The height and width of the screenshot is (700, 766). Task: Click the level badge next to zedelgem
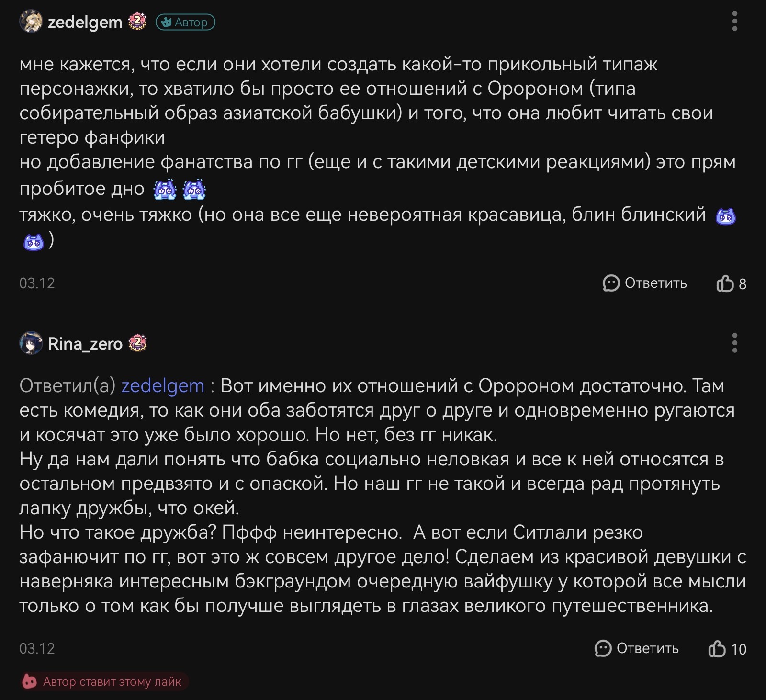pos(137,22)
